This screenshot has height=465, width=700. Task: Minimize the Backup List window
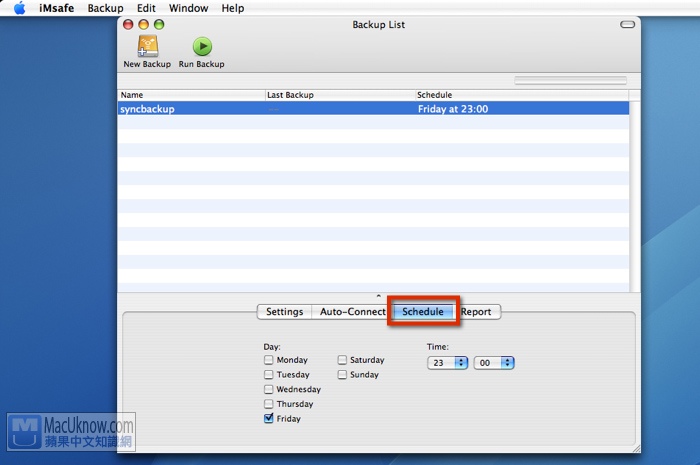(x=143, y=25)
